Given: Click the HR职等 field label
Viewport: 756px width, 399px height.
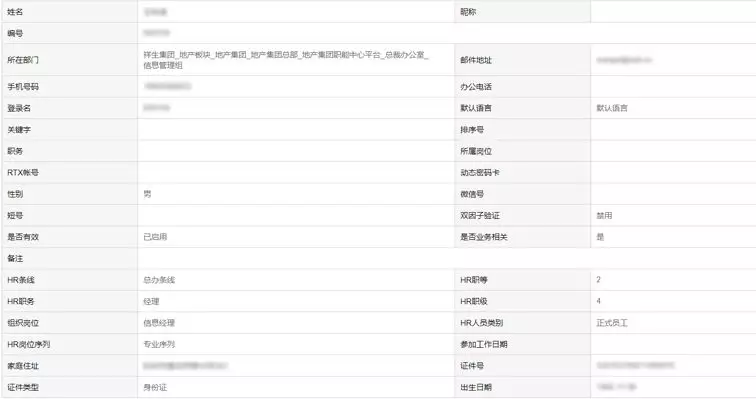Looking at the screenshot, I should (x=473, y=279).
